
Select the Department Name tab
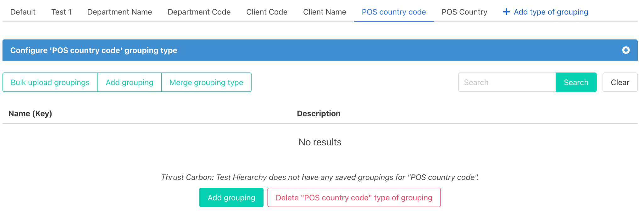119,12
